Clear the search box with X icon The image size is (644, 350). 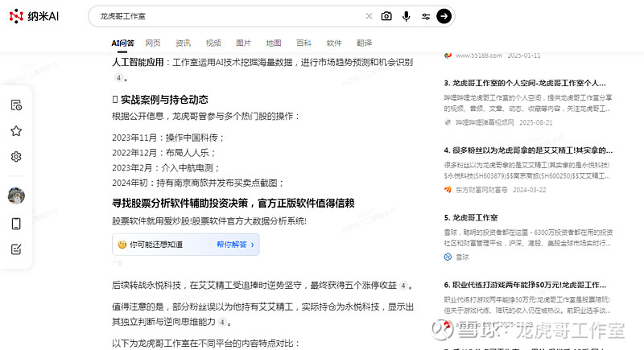coord(369,16)
